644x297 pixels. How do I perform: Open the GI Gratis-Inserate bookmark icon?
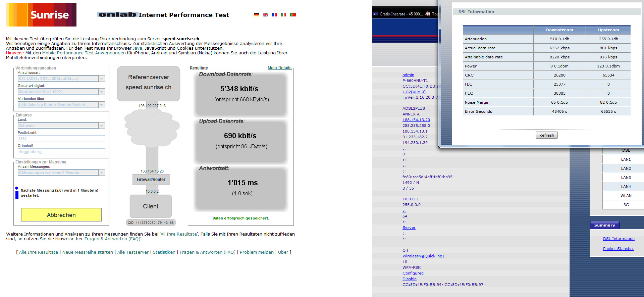375,14
